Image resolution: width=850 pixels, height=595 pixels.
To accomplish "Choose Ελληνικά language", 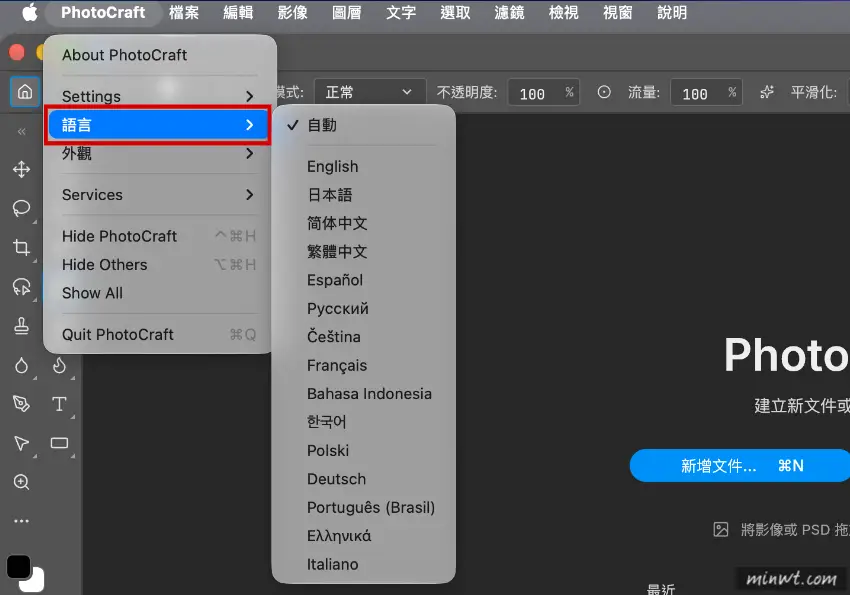I will (x=363, y=536).
